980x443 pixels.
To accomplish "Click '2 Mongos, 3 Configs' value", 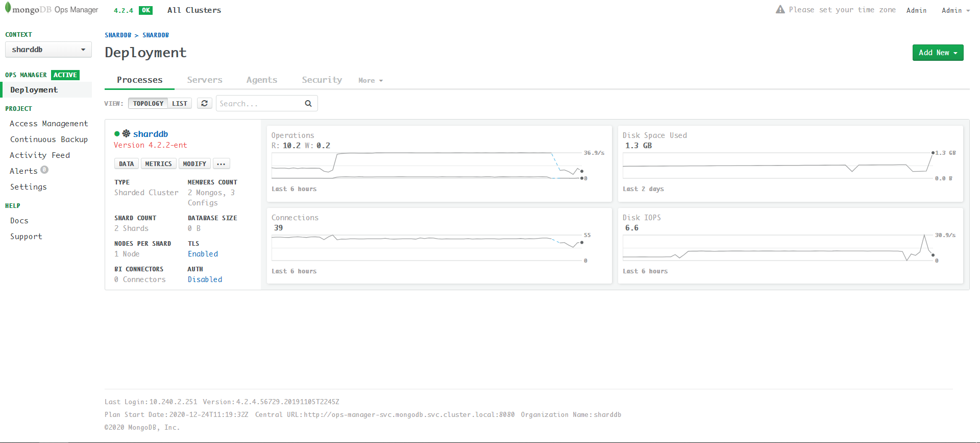I will [x=211, y=198].
